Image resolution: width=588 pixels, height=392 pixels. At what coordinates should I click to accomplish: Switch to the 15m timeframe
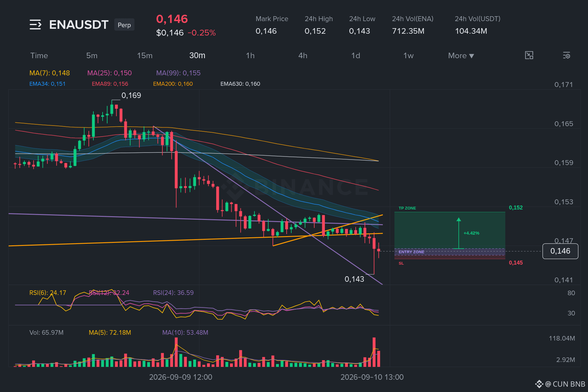[145, 56]
